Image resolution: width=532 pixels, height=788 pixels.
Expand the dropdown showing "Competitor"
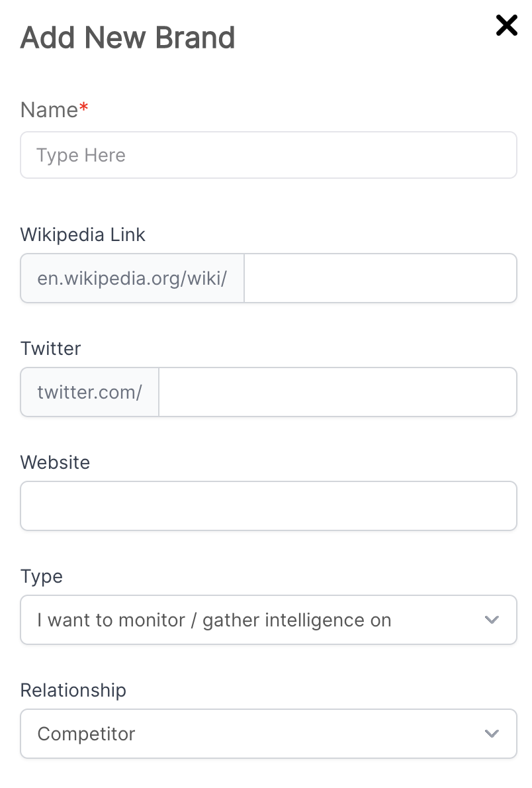click(x=258, y=734)
